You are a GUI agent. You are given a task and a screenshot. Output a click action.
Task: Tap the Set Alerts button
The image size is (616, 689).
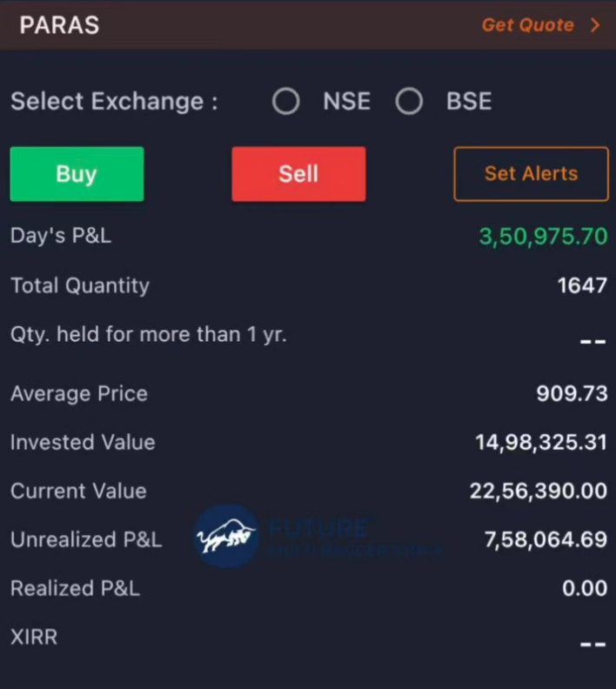coord(531,173)
